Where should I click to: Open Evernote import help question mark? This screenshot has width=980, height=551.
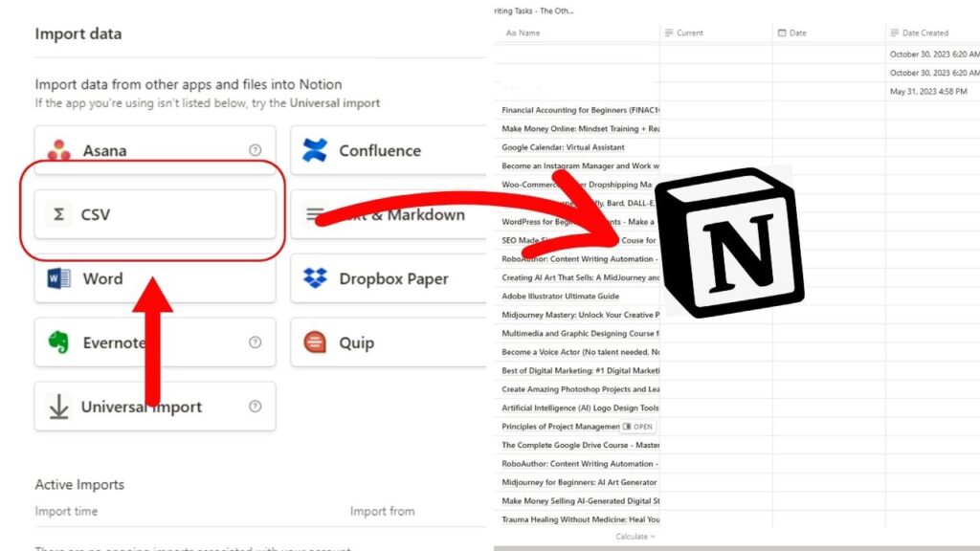click(255, 342)
